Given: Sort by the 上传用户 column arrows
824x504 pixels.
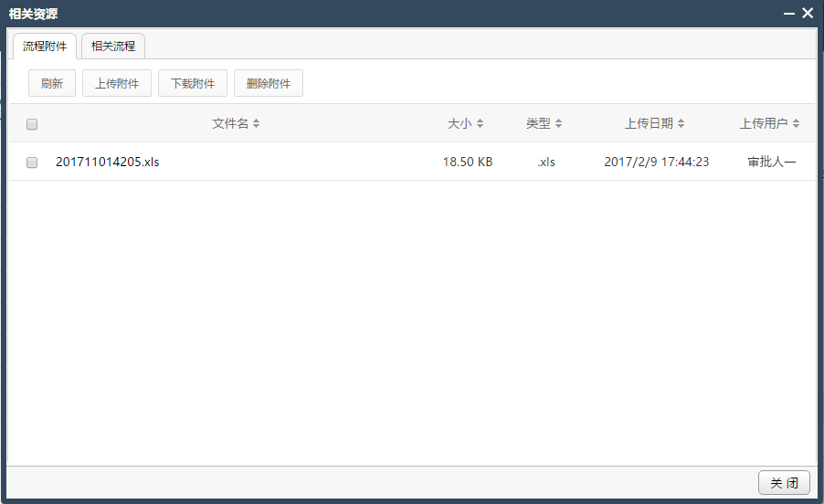Looking at the screenshot, I should 797,123.
